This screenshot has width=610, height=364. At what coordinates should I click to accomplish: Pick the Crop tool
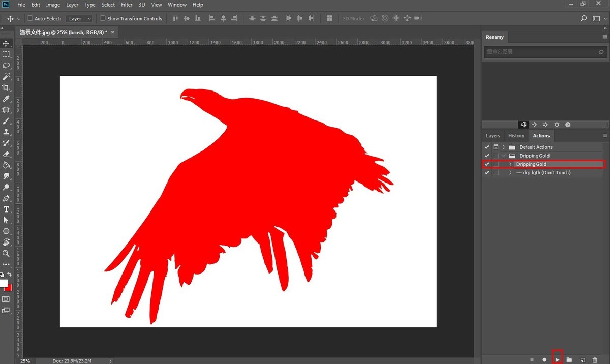6,87
